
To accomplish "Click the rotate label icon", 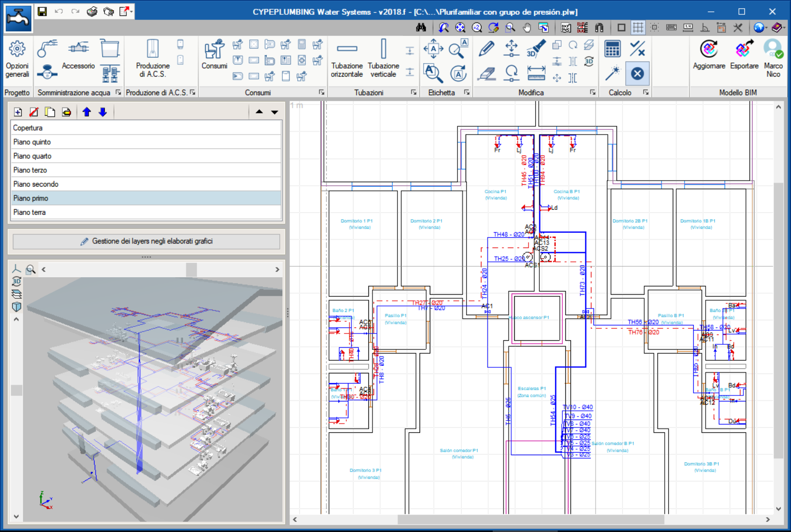I will 458,74.
